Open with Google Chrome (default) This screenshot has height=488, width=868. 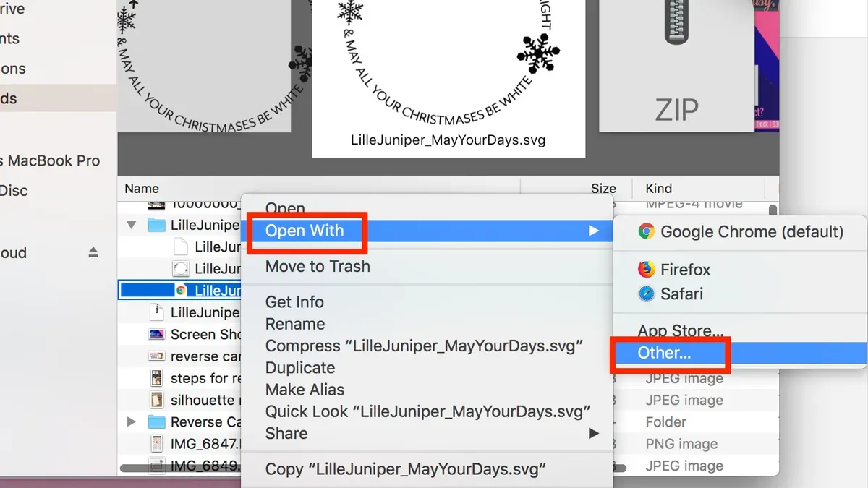pos(740,231)
